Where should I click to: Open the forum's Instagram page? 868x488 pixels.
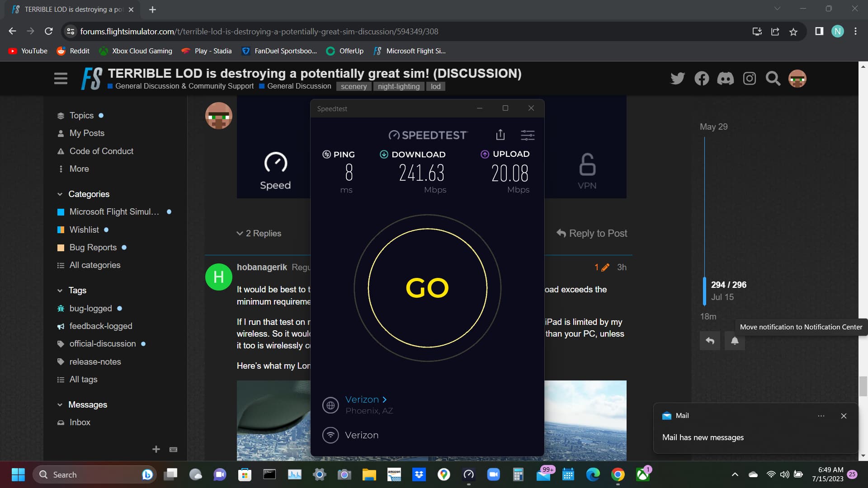tap(750, 79)
